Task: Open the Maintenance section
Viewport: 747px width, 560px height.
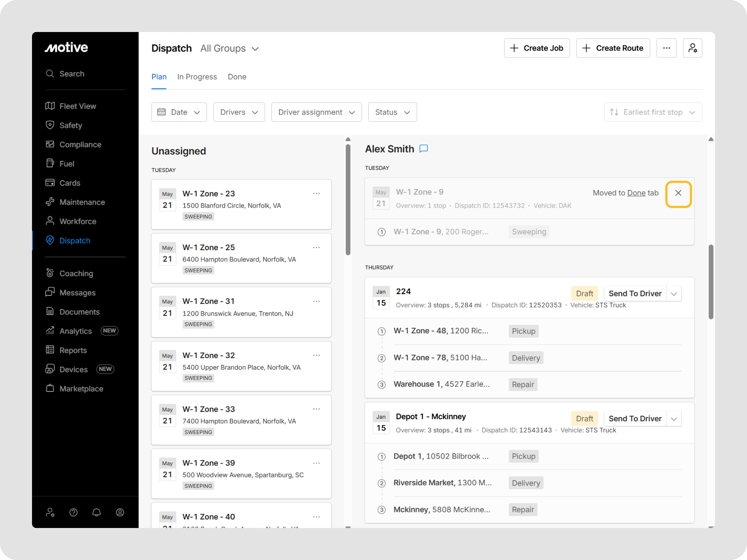Action: click(82, 202)
